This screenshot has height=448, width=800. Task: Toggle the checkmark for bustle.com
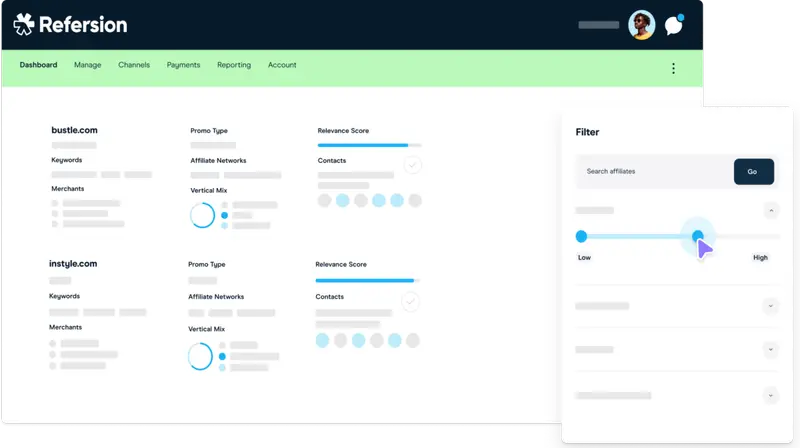pos(412,165)
